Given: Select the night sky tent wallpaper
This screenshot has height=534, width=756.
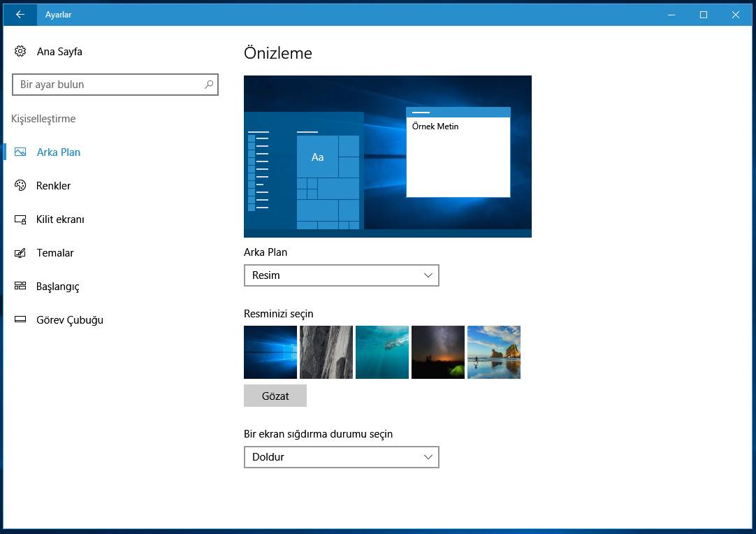Looking at the screenshot, I should pos(438,352).
